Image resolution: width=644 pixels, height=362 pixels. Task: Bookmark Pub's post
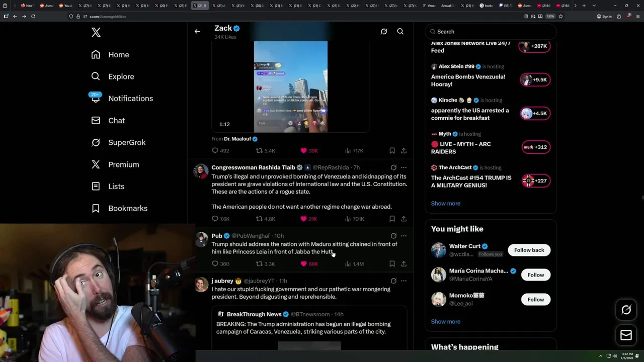pyautogui.click(x=392, y=264)
